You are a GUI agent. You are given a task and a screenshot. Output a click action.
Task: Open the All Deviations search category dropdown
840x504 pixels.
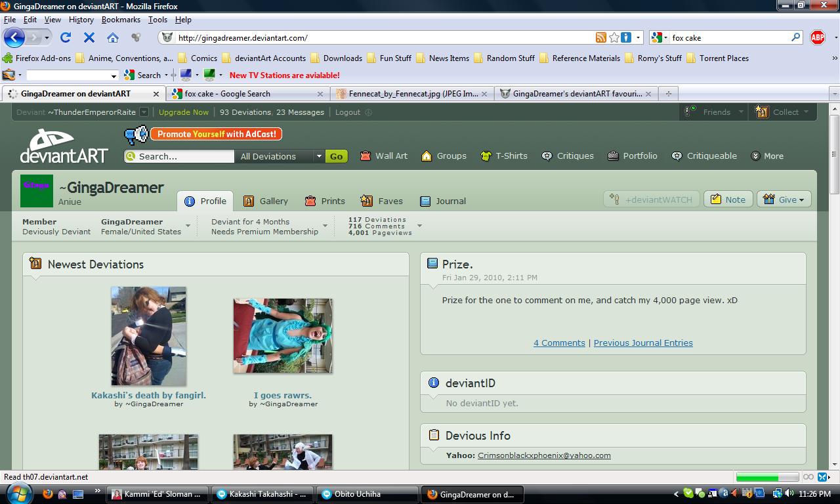coord(279,156)
